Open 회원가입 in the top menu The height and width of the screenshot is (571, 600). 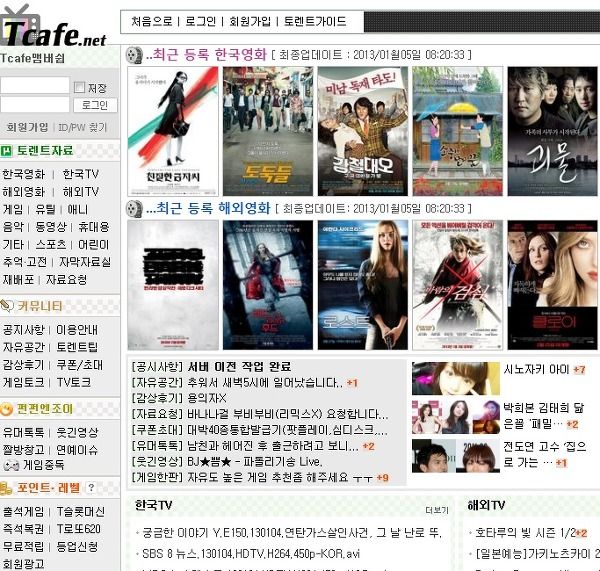coord(250,21)
